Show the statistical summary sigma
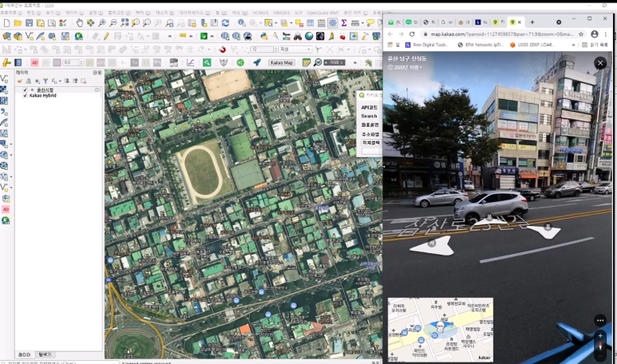 [343, 23]
